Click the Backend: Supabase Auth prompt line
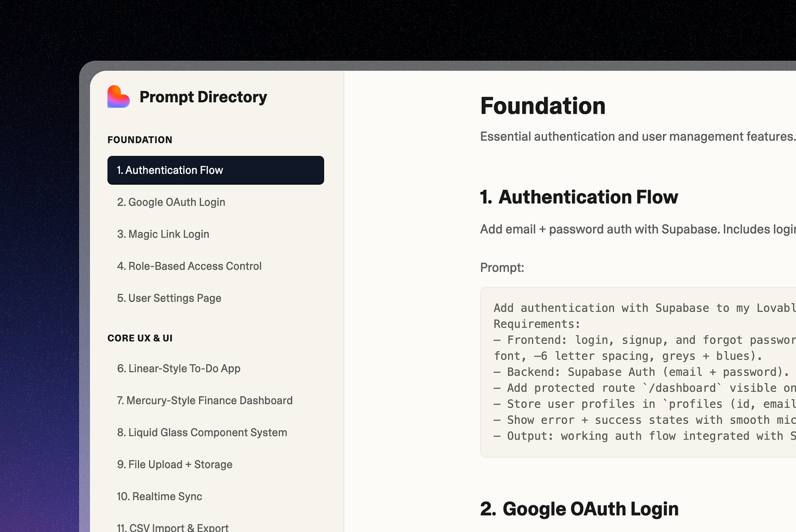Viewport: 796px width, 532px height. click(641, 372)
